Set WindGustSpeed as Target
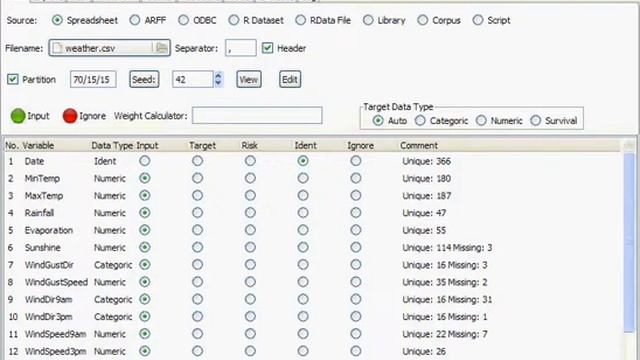 pyautogui.click(x=198, y=282)
